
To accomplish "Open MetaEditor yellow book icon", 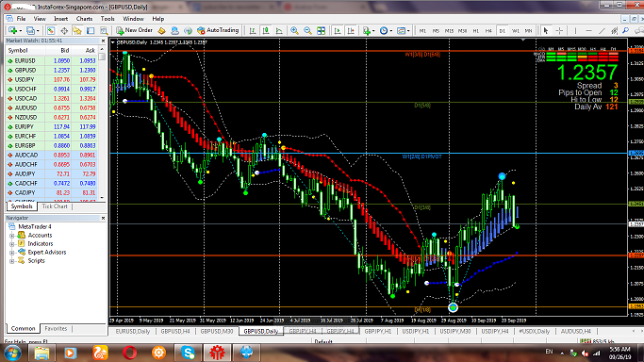I will (x=161, y=30).
